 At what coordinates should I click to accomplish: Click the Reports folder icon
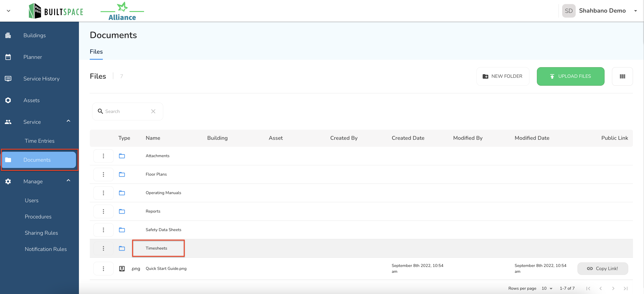(x=122, y=211)
